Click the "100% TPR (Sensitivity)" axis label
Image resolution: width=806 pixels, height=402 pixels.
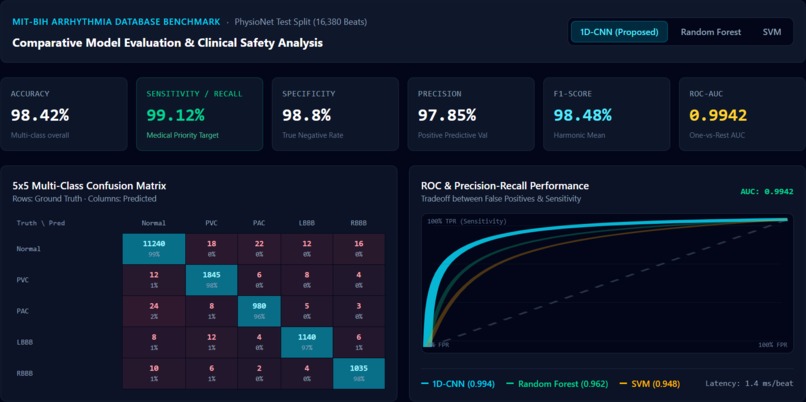467,221
